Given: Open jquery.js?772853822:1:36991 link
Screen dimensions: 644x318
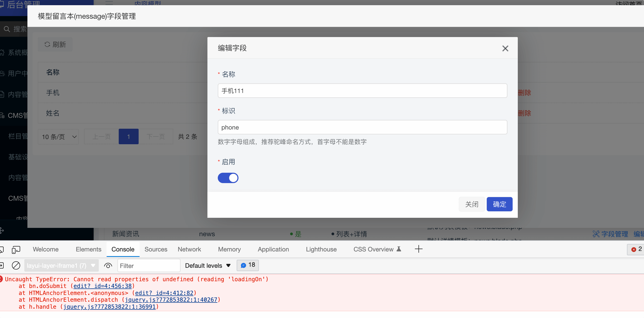Looking at the screenshot, I should (110, 307).
